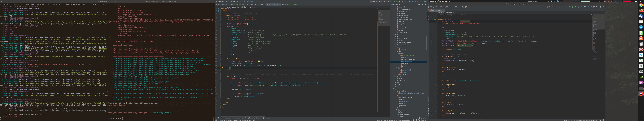The width and height of the screenshot is (644, 121).
Task: Click the green Debug bug icon
Action: [x=397, y=2]
